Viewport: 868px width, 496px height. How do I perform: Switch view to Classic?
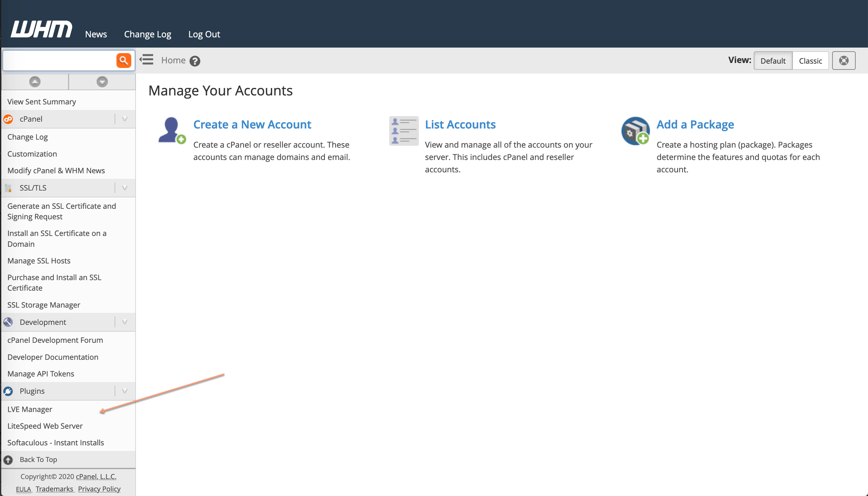(x=810, y=61)
